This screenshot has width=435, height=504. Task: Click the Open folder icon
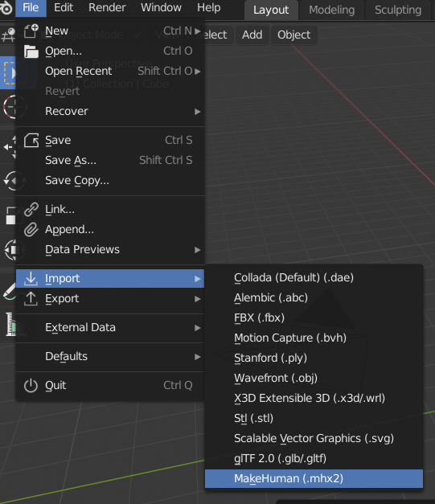coord(31,51)
